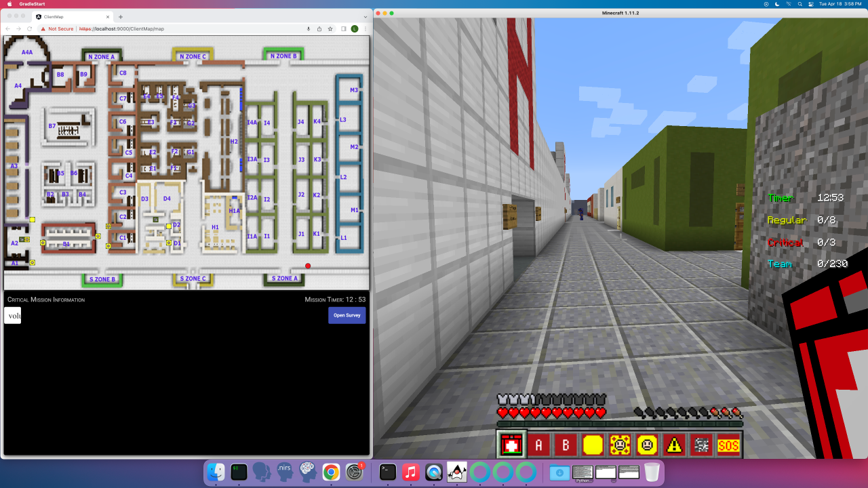
Task: Open QuickTime Player in dock
Action: point(434,472)
